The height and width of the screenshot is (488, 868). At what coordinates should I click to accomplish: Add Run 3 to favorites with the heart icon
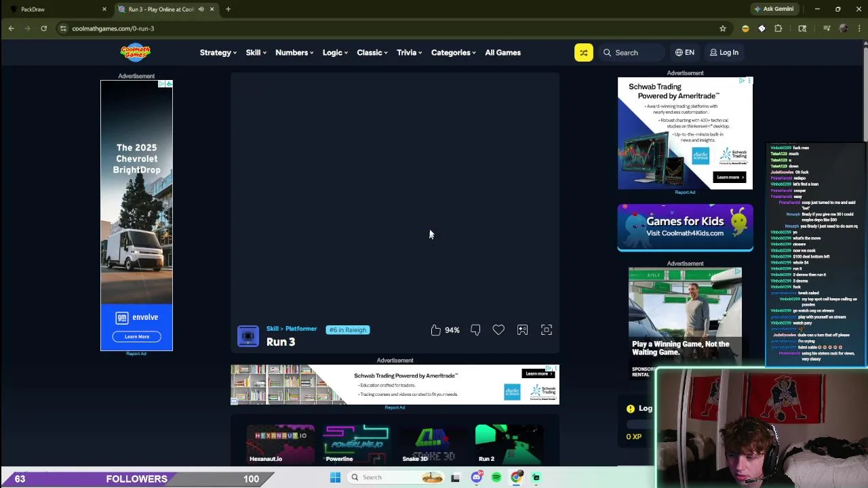[x=498, y=330]
